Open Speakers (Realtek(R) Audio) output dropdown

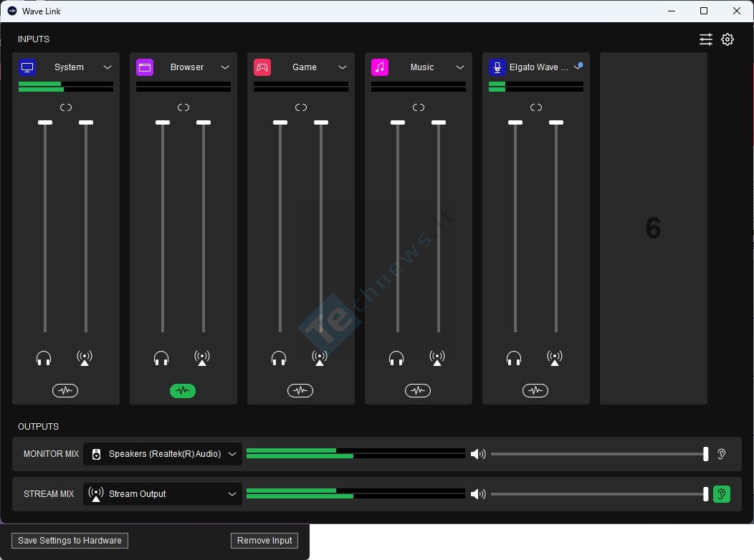163,454
